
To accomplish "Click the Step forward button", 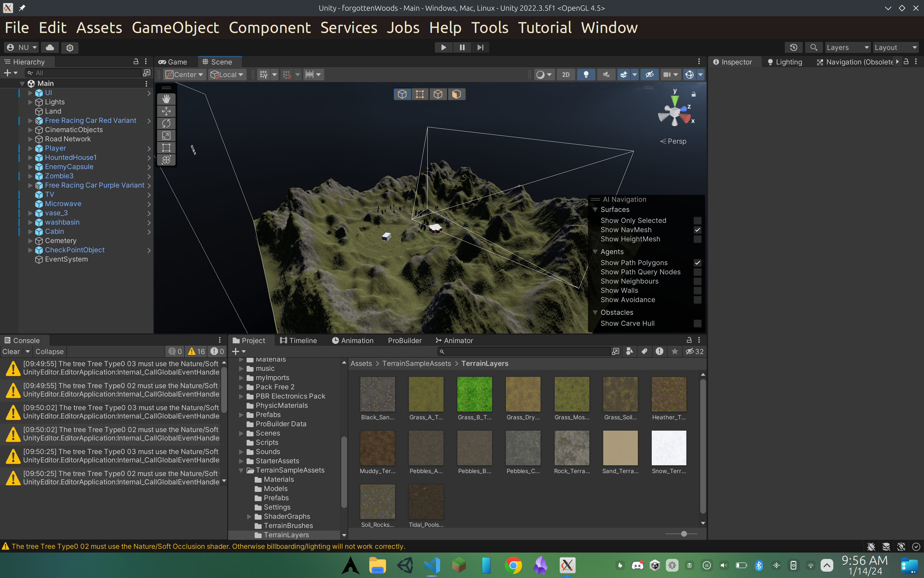I will tap(480, 47).
